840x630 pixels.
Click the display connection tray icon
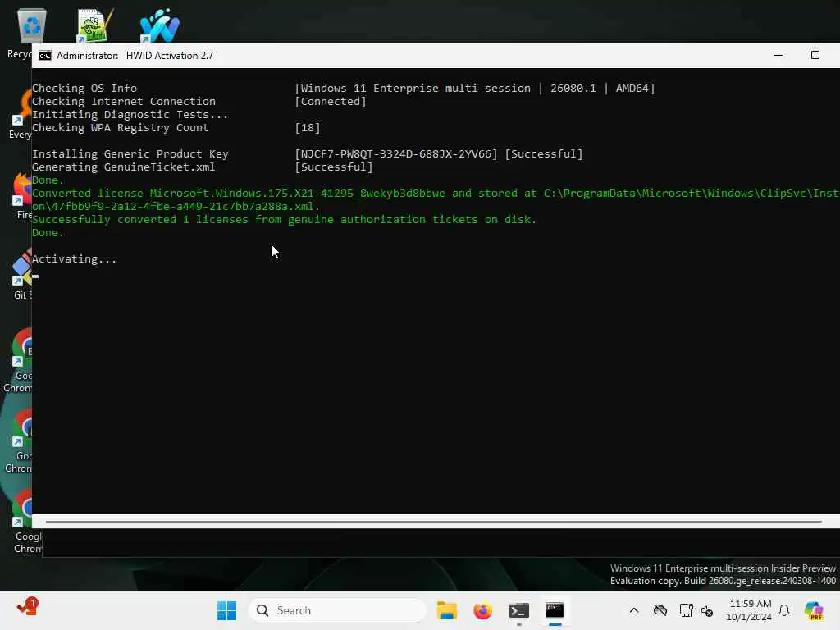[x=686, y=610]
